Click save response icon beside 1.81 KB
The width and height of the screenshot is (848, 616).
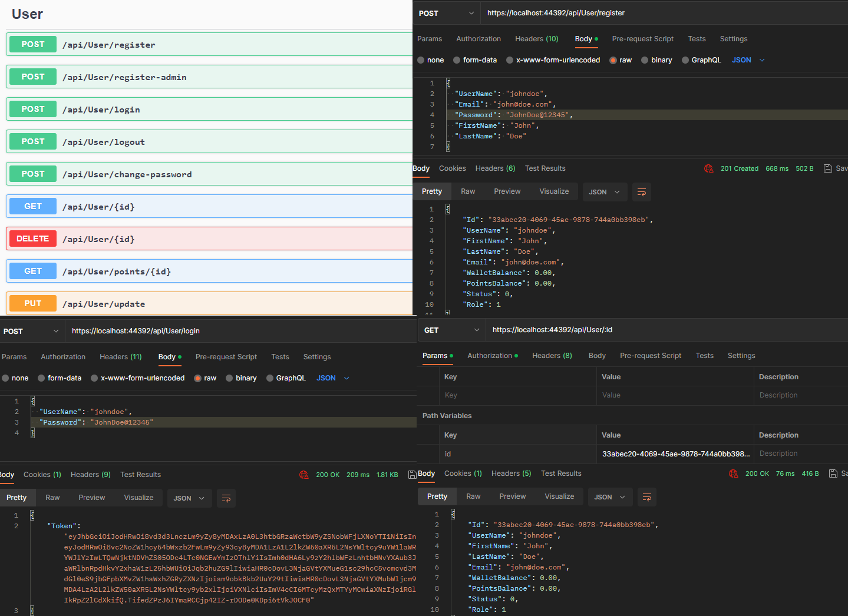tap(413, 475)
